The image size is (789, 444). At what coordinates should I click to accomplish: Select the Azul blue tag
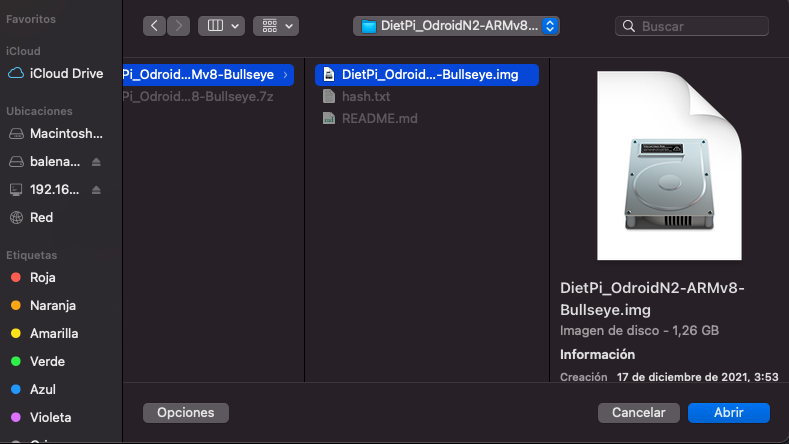coord(42,389)
